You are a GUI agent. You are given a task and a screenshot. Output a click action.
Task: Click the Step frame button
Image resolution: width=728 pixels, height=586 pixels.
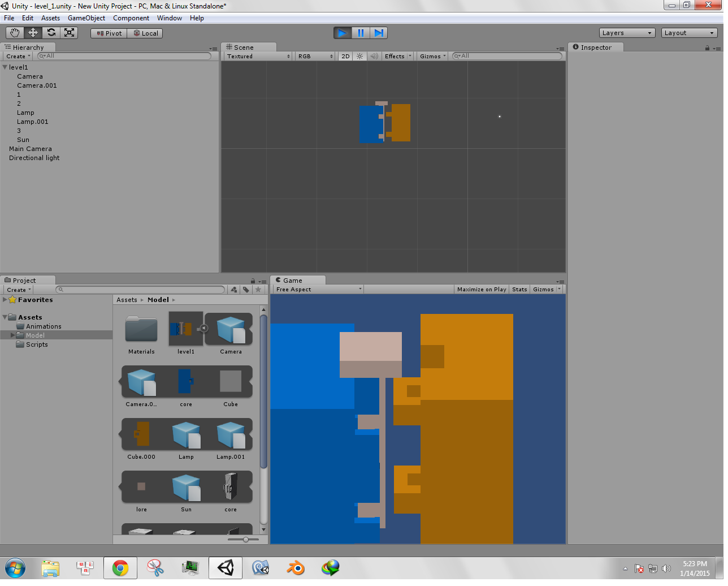click(379, 33)
